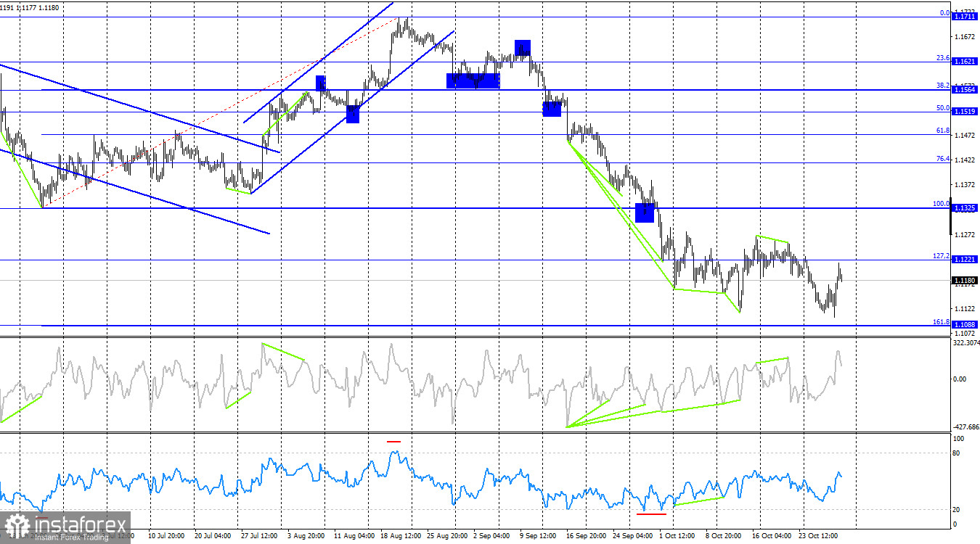This screenshot has width=980, height=544.
Task: Select the 38.2 Fibonacci level label
Action: coord(943,86)
